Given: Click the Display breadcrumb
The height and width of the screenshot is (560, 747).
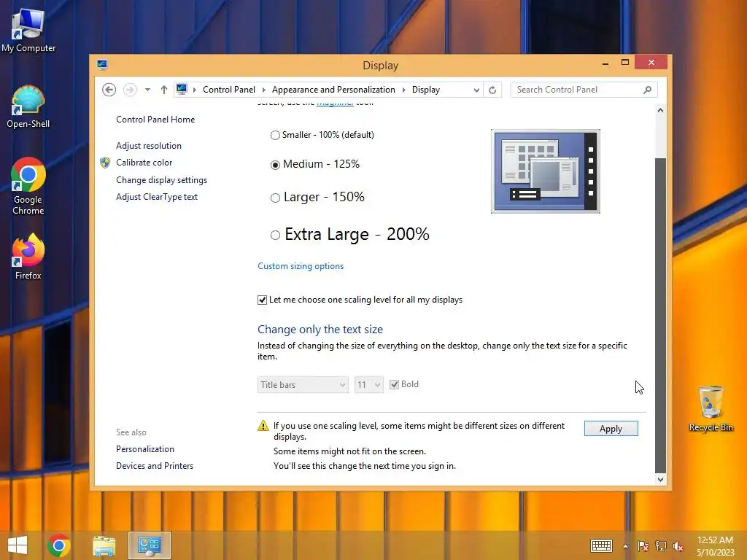Looking at the screenshot, I should [x=426, y=90].
